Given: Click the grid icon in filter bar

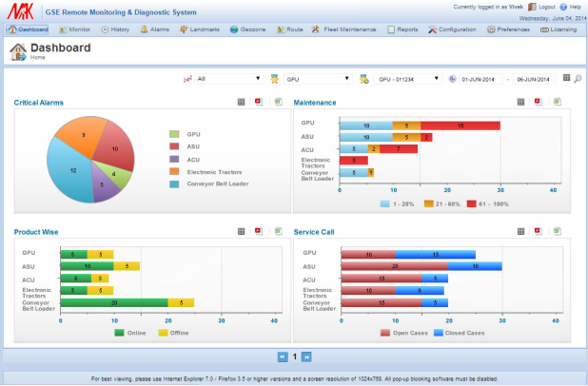Looking at the screenshot, I should pyautogui.click(x=566, y=78).
